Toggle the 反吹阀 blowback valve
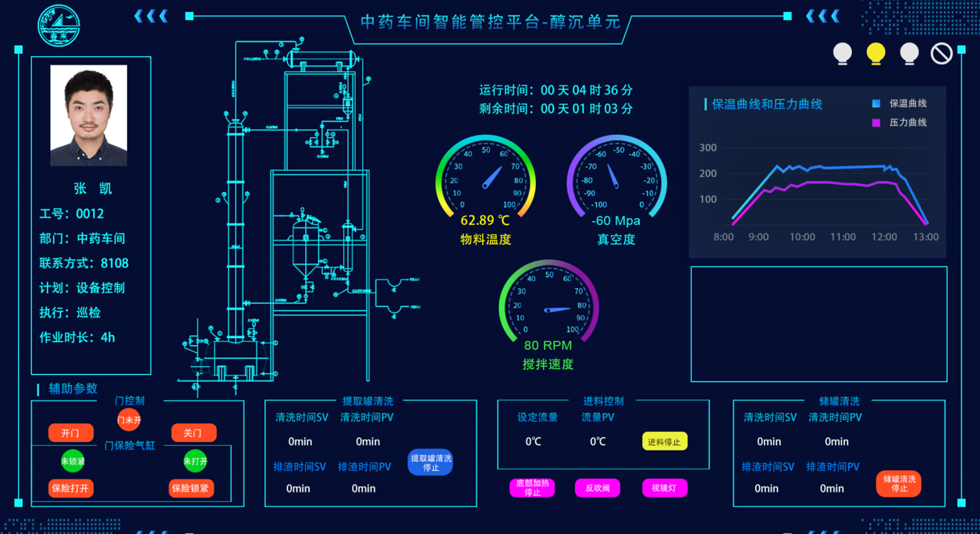The width and height of the screenshot is (980, 534). click(598, 488)
